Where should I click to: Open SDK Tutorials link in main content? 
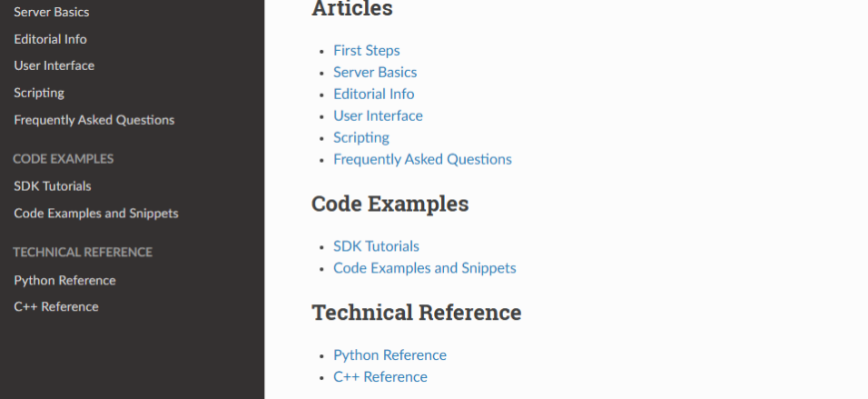[376, 246]
